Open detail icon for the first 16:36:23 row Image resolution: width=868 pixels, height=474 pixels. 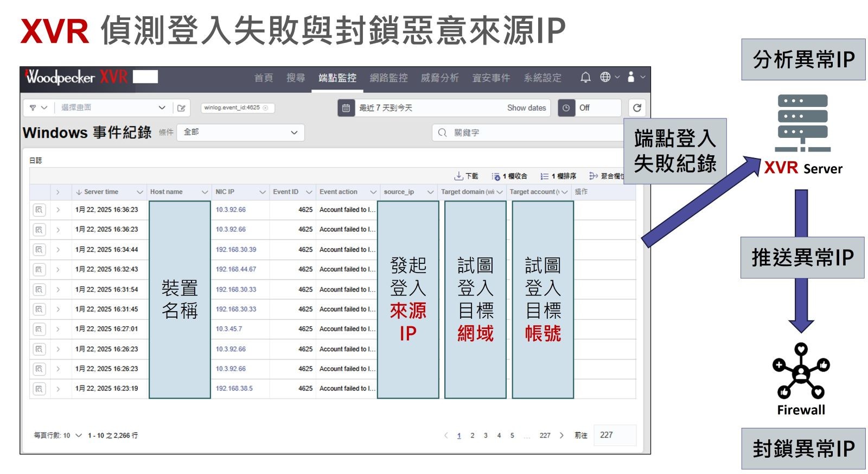click(39, 210)
